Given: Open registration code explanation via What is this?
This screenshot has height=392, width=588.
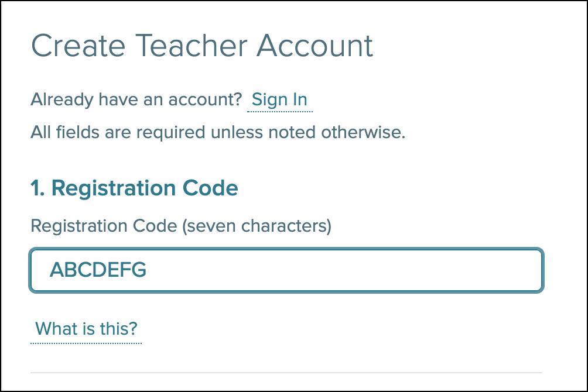Looking at the screenshot, I should (86, 329).
